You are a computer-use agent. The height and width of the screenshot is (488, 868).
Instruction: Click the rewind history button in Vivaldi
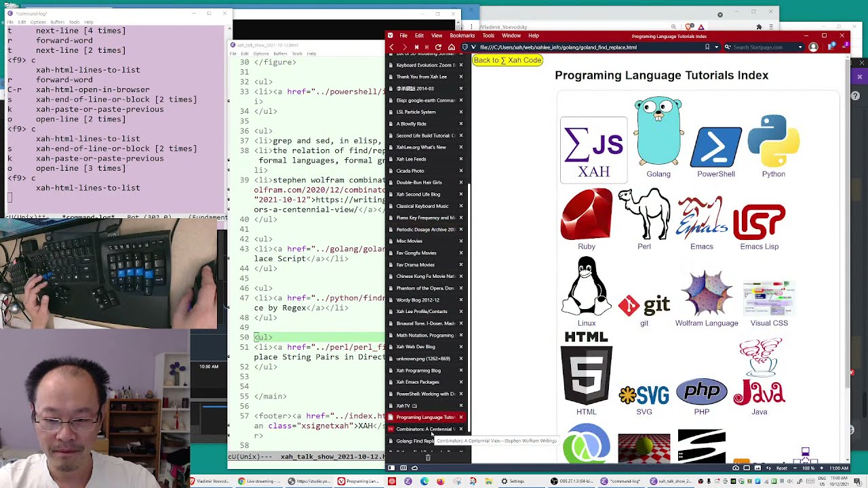point(416,47)
